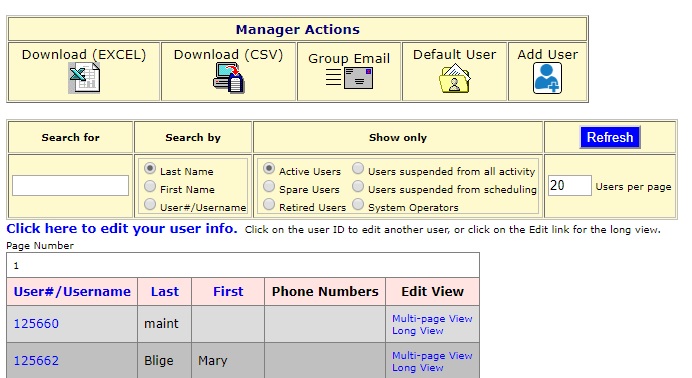Click the 'Blige' last name cell
692x378 pixels.
[164, 361]
